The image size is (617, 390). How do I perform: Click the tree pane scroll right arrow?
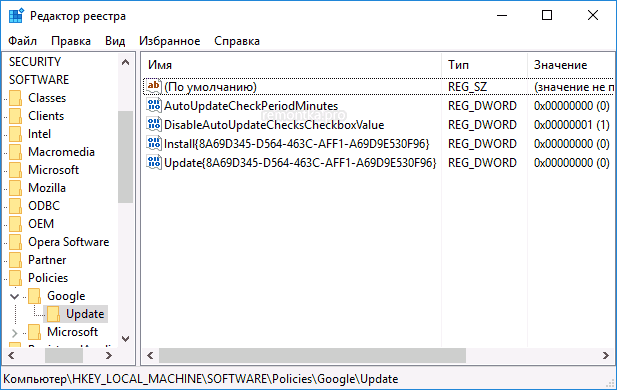(x=109, y=355)
